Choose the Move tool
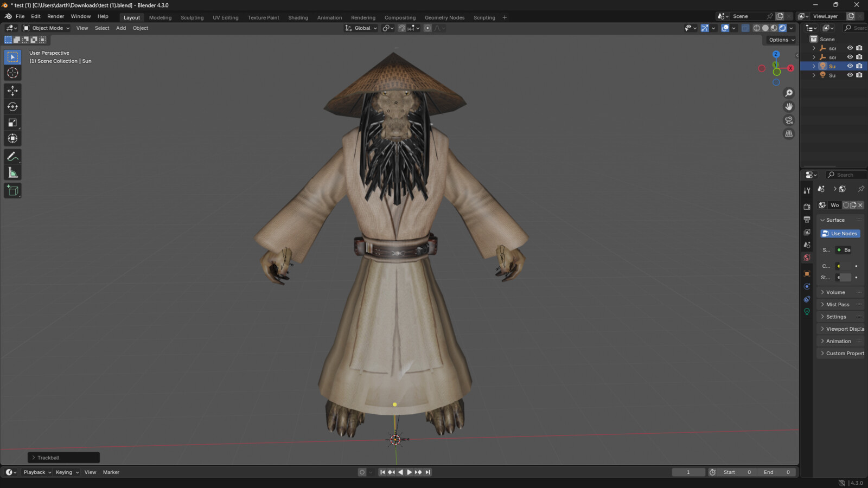Screen dimensions: 868x488 12,91
